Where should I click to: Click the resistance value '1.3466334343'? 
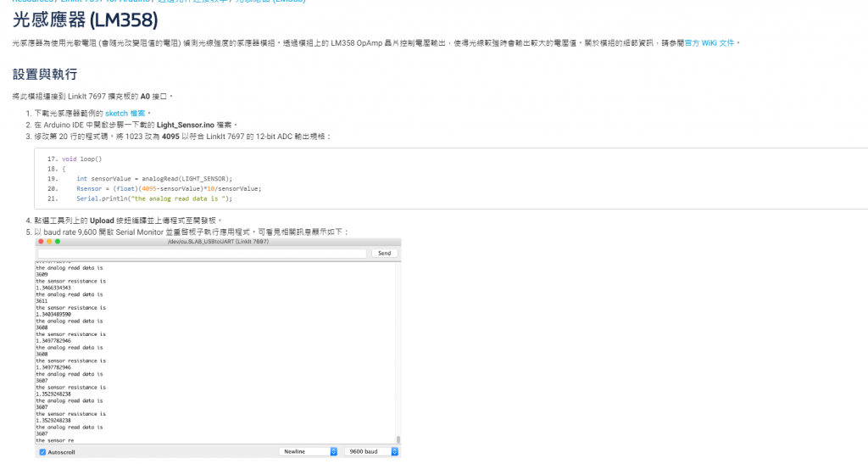tap(53, 288)
